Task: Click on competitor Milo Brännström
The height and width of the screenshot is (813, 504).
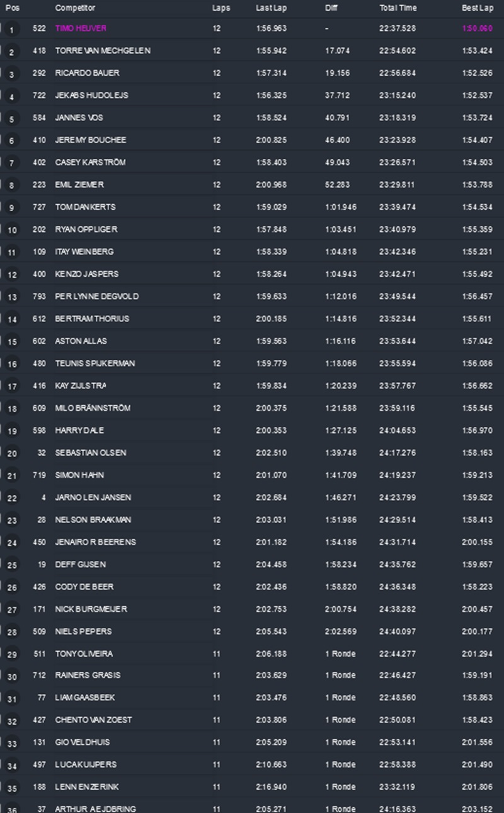Action: tap(93, 408)
